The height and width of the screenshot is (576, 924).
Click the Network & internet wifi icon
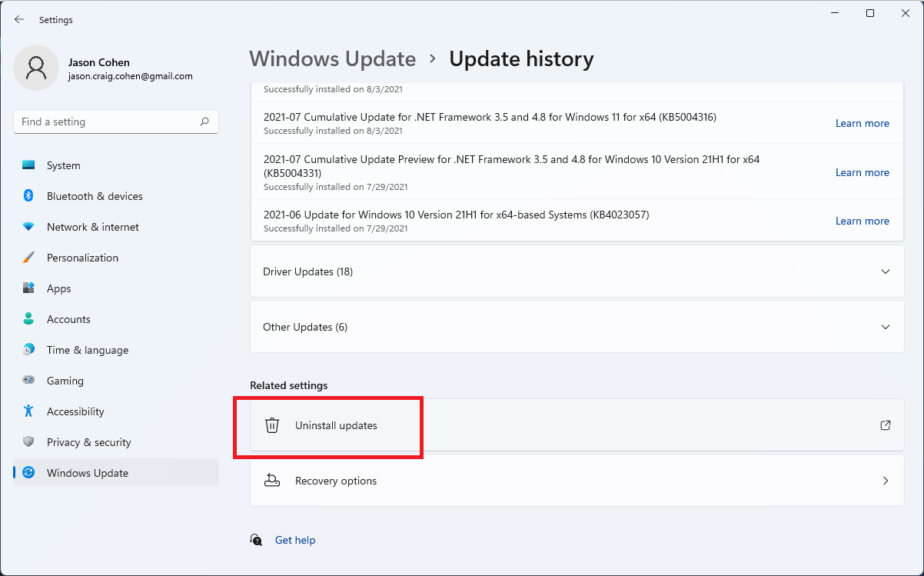(28, 227)
